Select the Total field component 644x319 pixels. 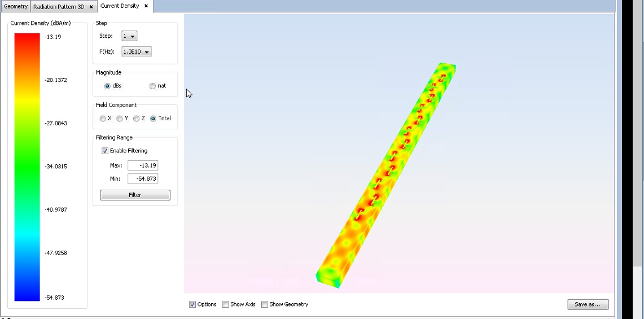153,119
